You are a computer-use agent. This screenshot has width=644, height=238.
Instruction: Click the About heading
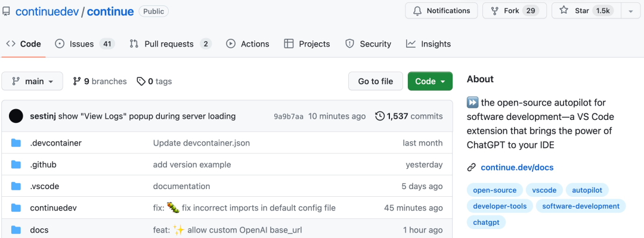[480, 79]
